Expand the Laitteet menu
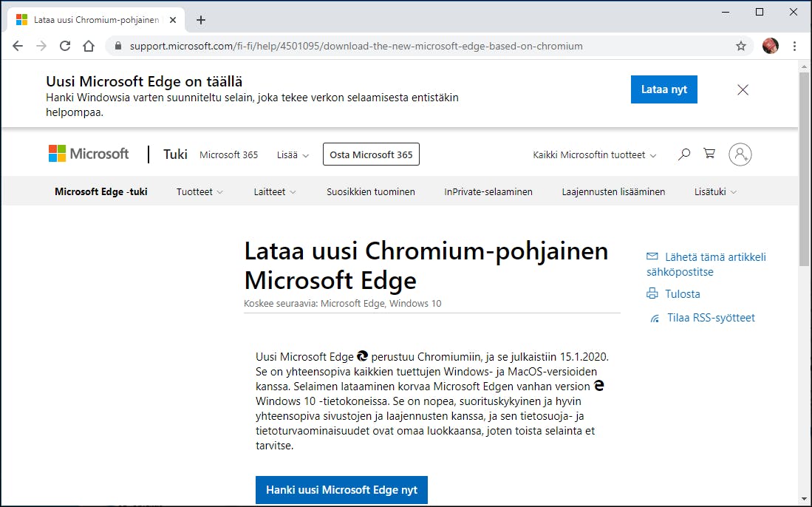The width and height of the screenshot is (812, 507). point(274,191)
